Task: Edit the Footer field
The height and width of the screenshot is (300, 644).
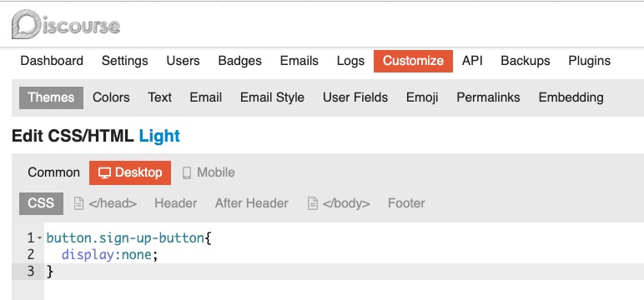Action: coord(406,203)
